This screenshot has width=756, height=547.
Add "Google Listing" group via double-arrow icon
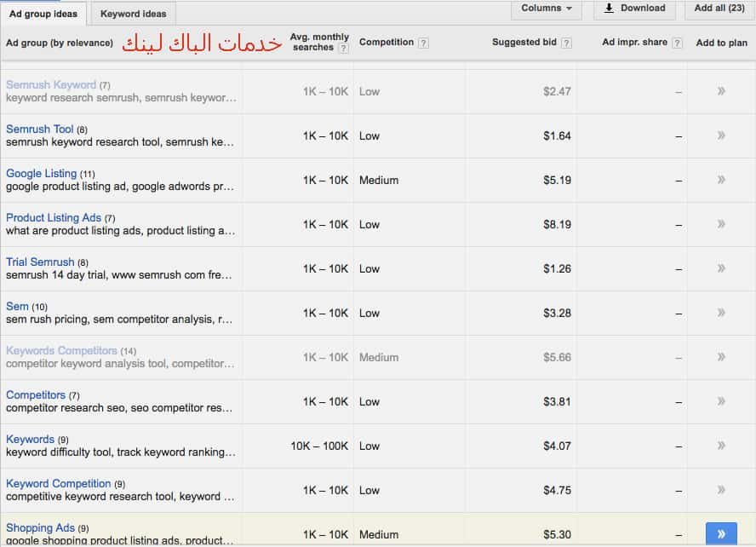721,180
